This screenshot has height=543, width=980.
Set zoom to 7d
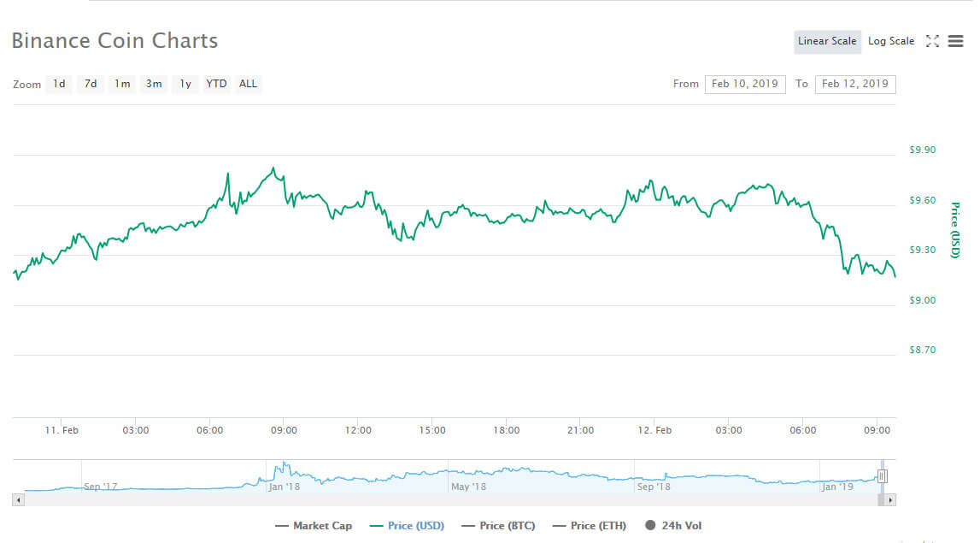[x=91, y=84]
